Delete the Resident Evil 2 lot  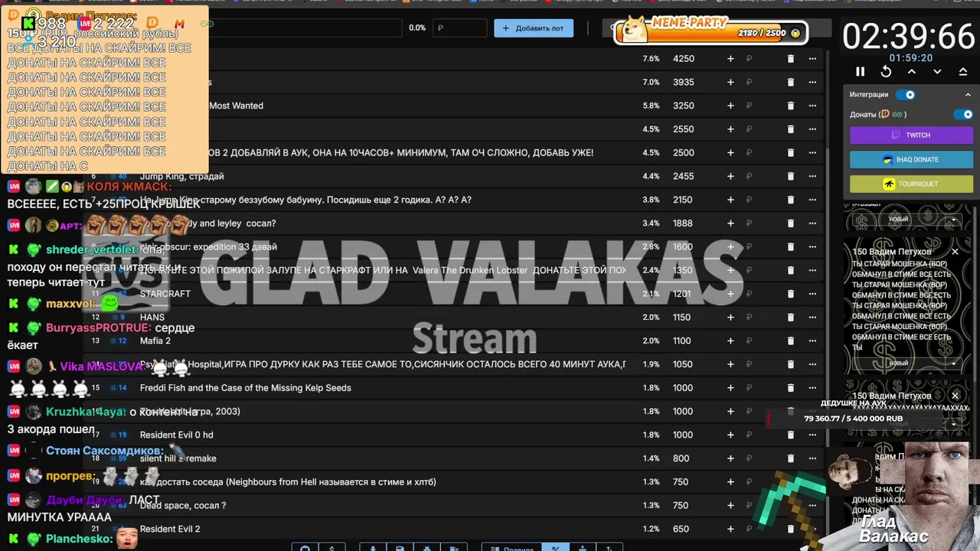click(791, 529)
